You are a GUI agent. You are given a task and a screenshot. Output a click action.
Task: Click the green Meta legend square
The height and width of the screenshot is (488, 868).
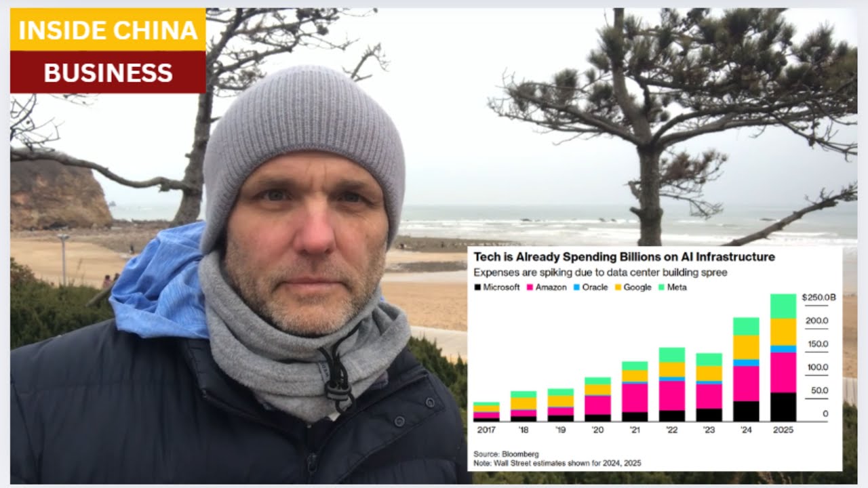(x=660, y=287)
